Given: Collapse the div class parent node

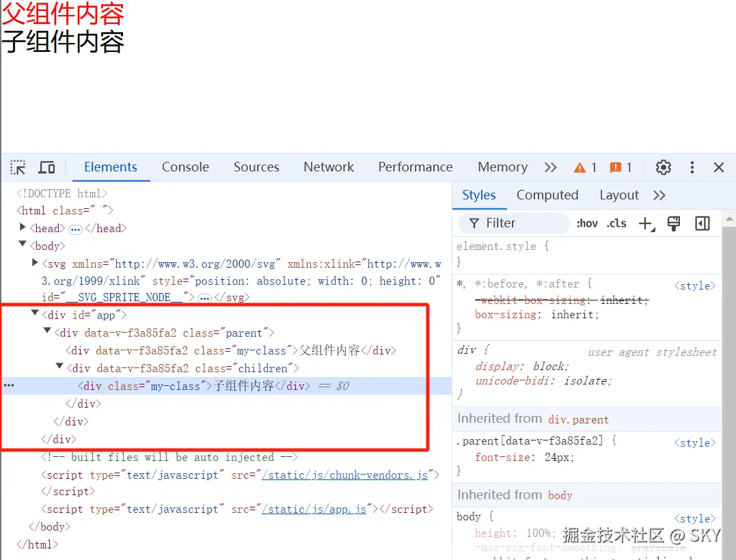Looking at the screenshot, I should coord(47,330).
